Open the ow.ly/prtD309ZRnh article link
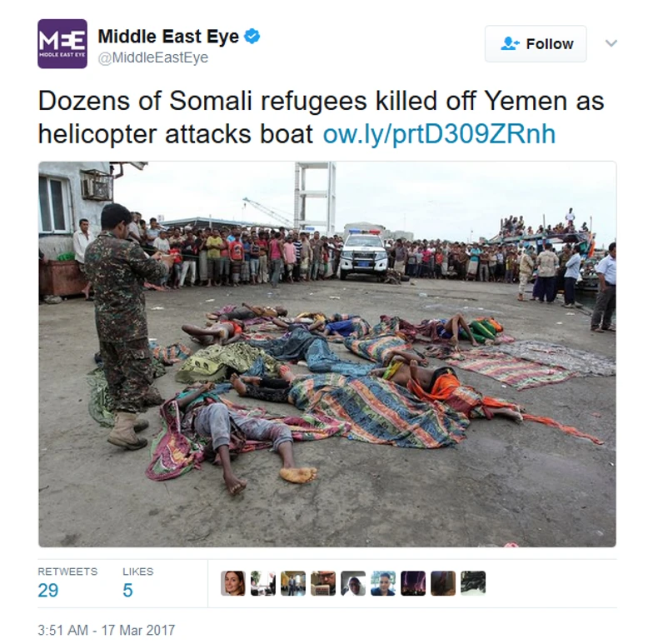This screenshot has height=644, width=658. (439, 134)
